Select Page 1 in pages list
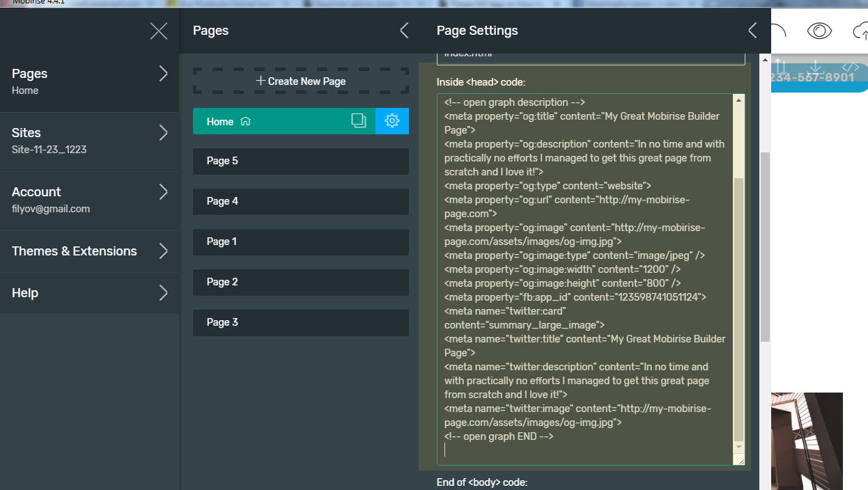The image size is (868, 490). 301,242
